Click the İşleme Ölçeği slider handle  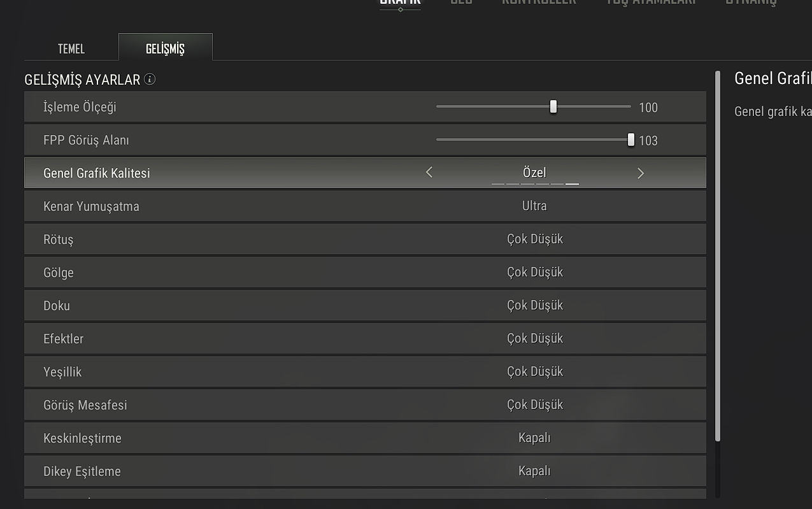pyautogui.click(x=553, y=106)
